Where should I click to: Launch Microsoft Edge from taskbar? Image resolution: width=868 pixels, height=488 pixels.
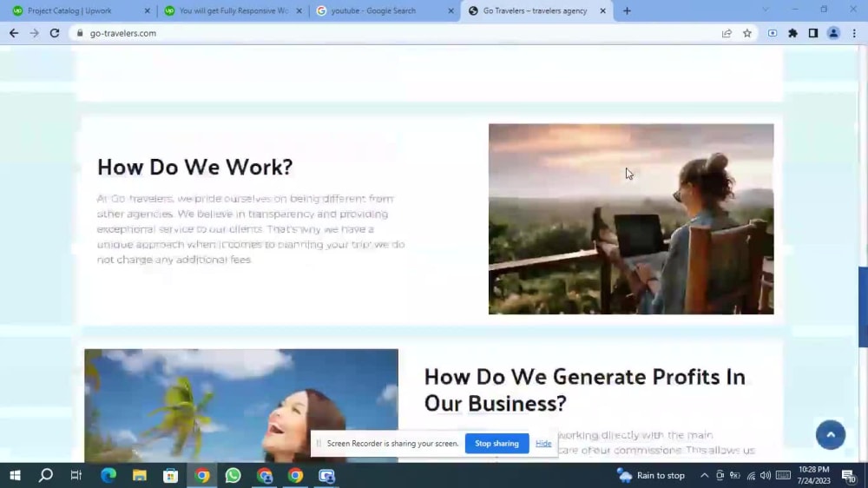click(108, 475)
